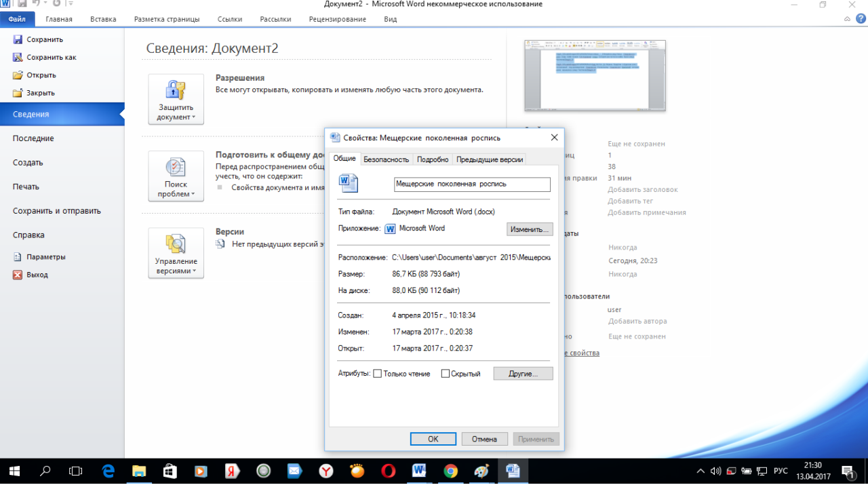Open a file with the Открыть item
The height and width of the screenshot is (485, 868).
35,75
